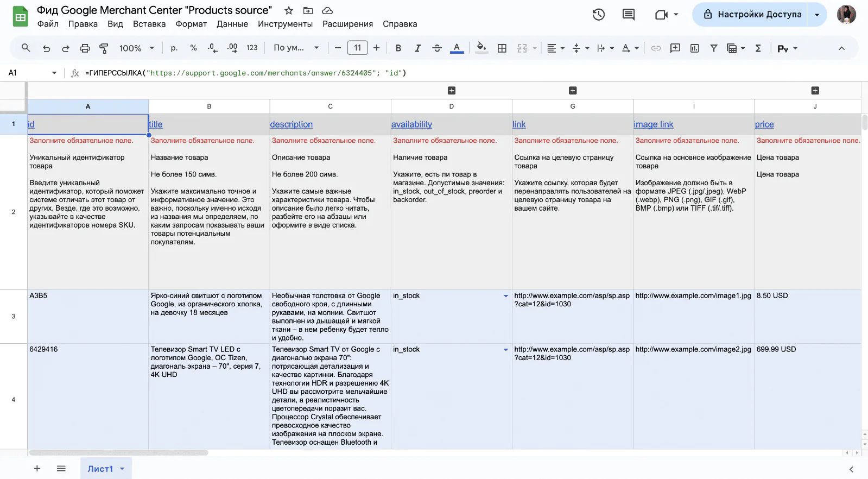This screenshot has height=479, width=868.
Task: Open horizontal align dropdown
Action: (555, 48)
